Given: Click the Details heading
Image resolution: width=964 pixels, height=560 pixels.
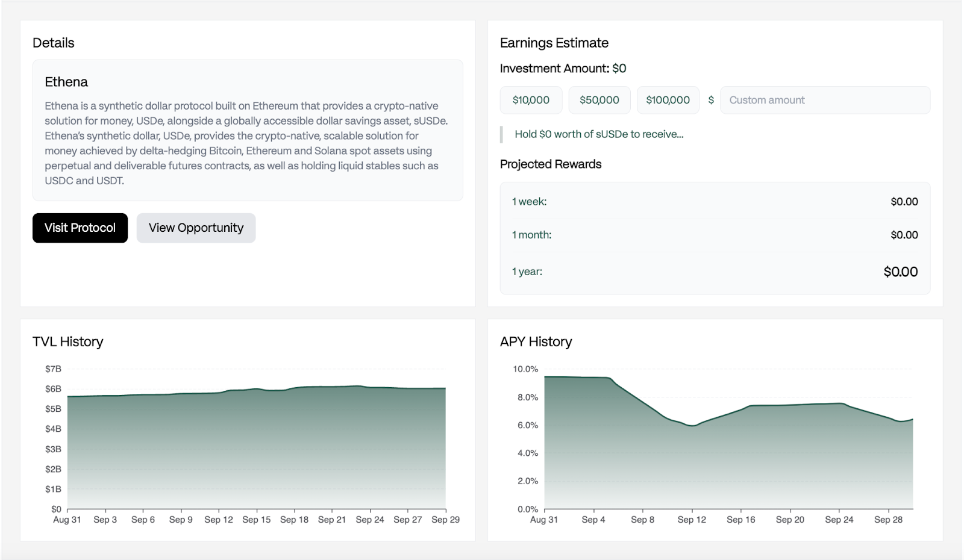Looking at the screenshot, I should [x=53, y=43].
